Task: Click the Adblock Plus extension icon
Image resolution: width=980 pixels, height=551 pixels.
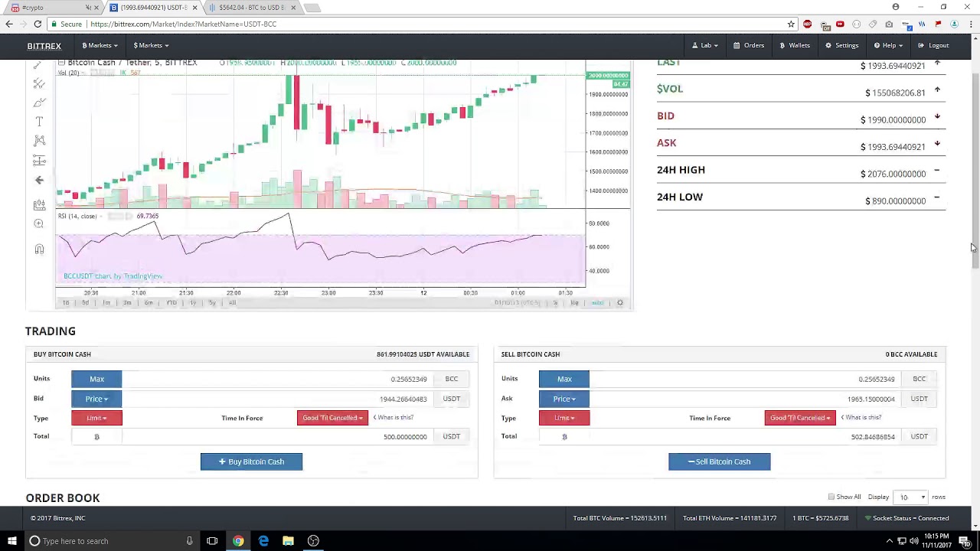Action: (807, 24)
